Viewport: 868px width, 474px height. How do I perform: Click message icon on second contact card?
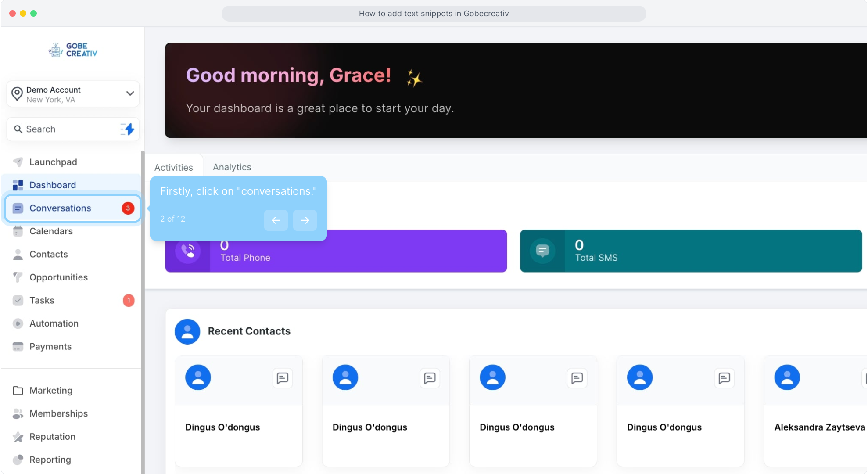[x=430, y=378]
